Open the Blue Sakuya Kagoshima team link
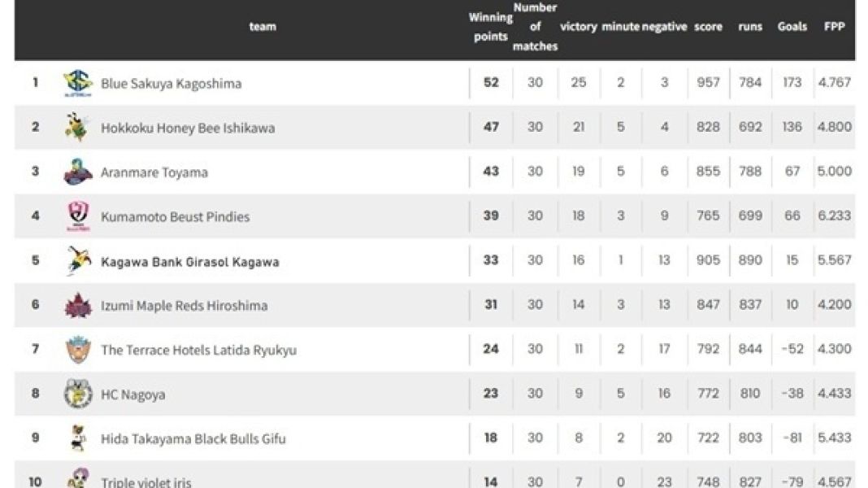This screenshot has width=868, height=488. (171, 84)
